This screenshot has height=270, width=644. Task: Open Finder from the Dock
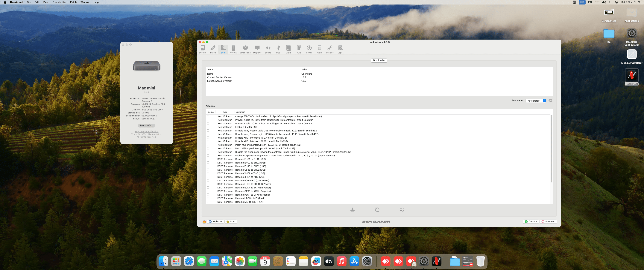coord(163,262)
